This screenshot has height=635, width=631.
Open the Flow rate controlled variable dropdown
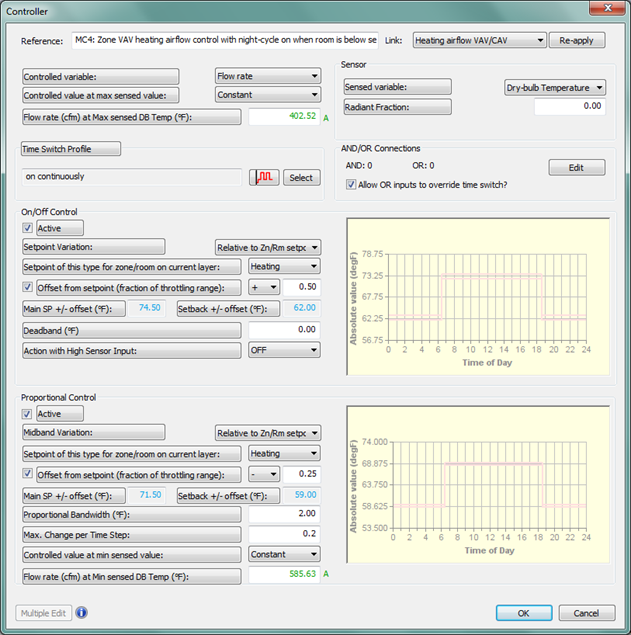point(267,75)
